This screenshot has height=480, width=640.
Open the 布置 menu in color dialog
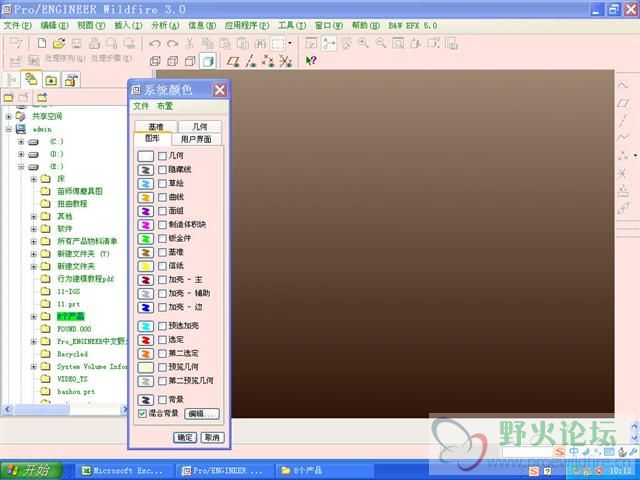pos(165,106)
